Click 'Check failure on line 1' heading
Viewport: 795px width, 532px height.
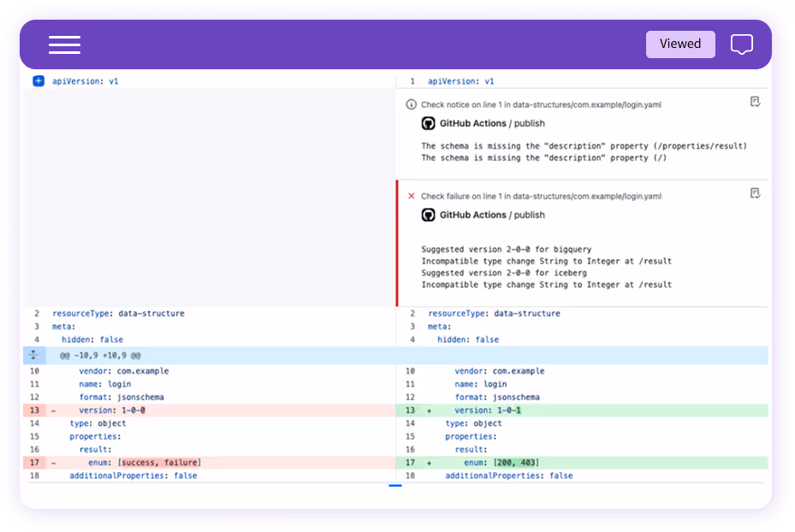pos(541,196)
